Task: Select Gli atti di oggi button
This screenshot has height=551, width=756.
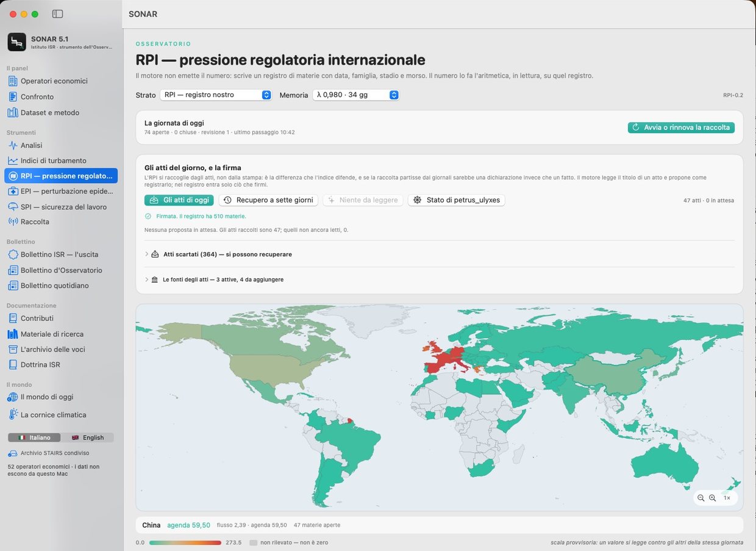Action: pos(179,200)
